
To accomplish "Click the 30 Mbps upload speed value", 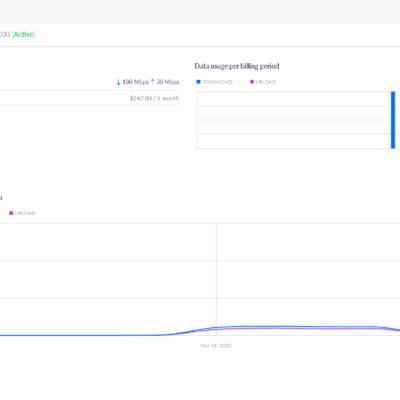I will [x=167, y=82].
